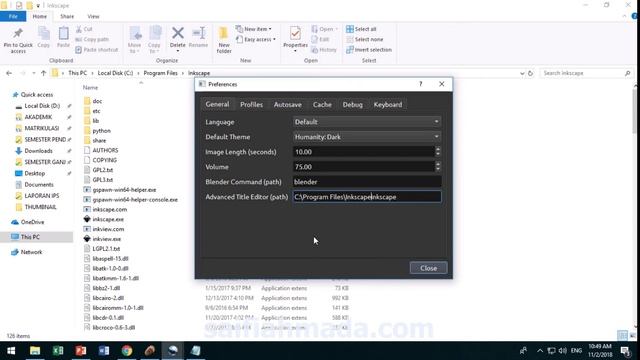The image size is (640, 360).
Task: Refresh the Explorer address bar
Action: [530, 73]
